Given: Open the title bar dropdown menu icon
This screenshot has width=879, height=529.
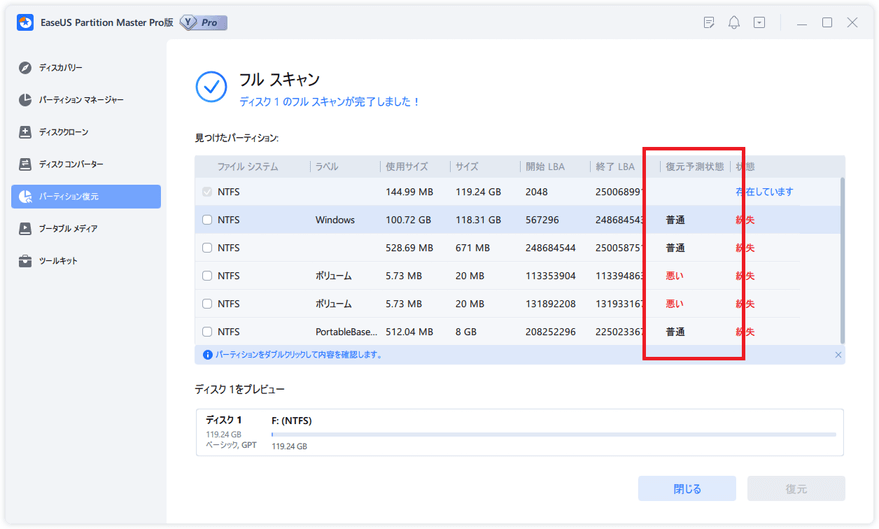Looking at the screenshot, I should 759,22.
